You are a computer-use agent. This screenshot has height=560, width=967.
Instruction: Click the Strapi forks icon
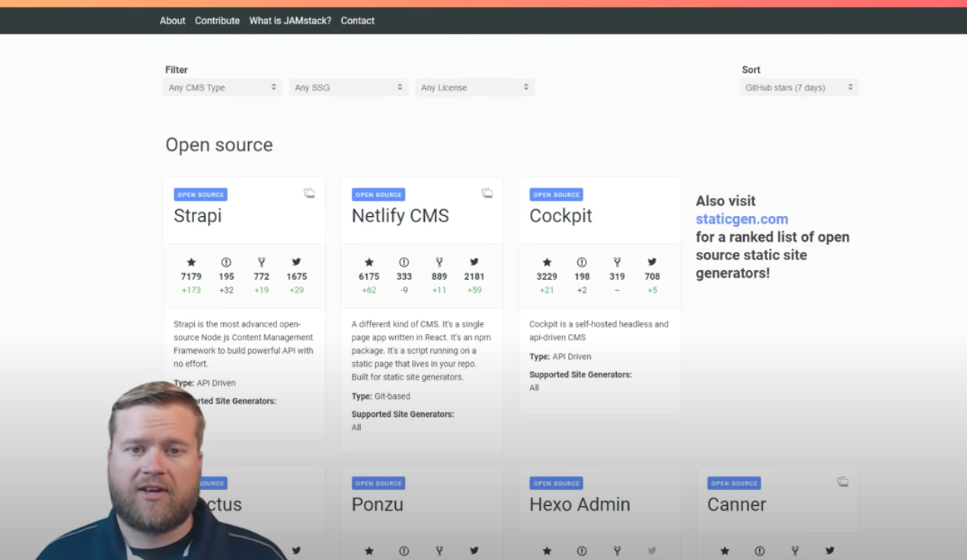[261, 262]
